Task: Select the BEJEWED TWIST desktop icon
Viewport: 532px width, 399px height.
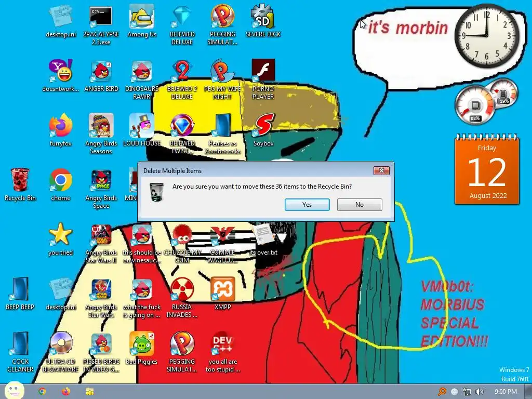Action: [182, 134]
